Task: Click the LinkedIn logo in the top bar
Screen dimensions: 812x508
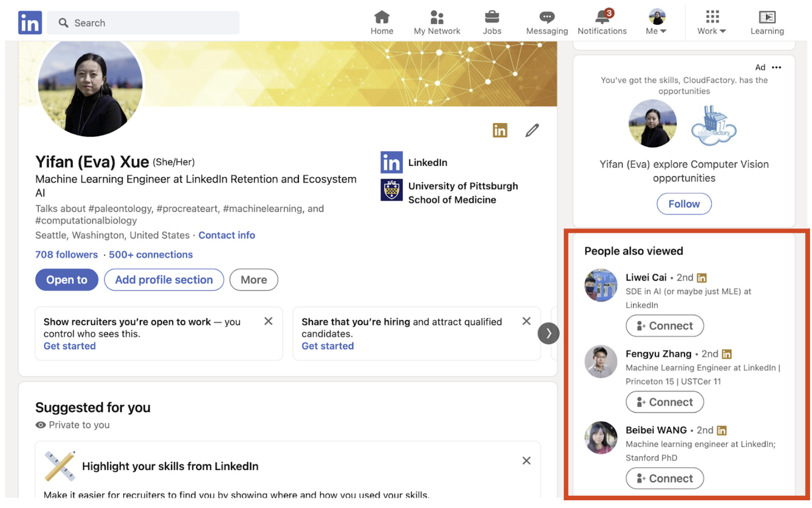Action: (30, 23)
